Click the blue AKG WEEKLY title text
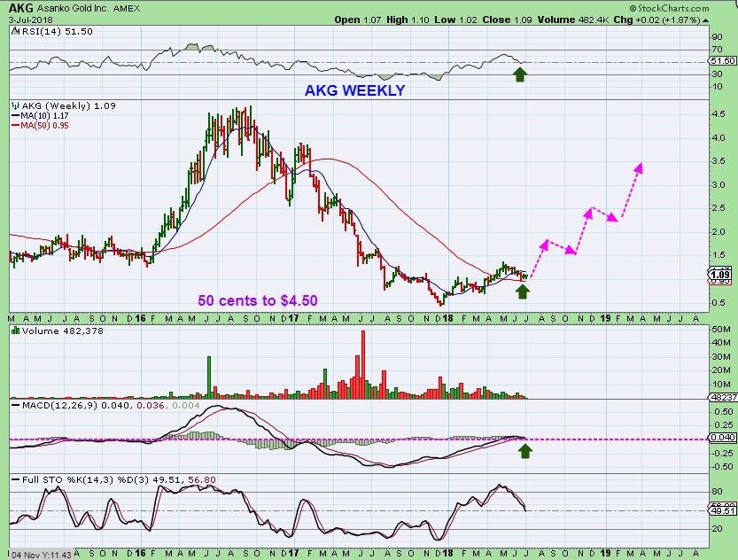 click(x=355, y=90)
